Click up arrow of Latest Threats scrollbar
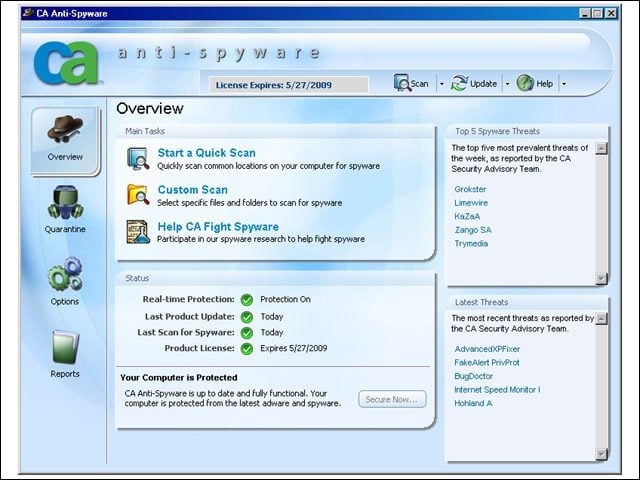This screenshot has height=480, width=640. point(601,319)
